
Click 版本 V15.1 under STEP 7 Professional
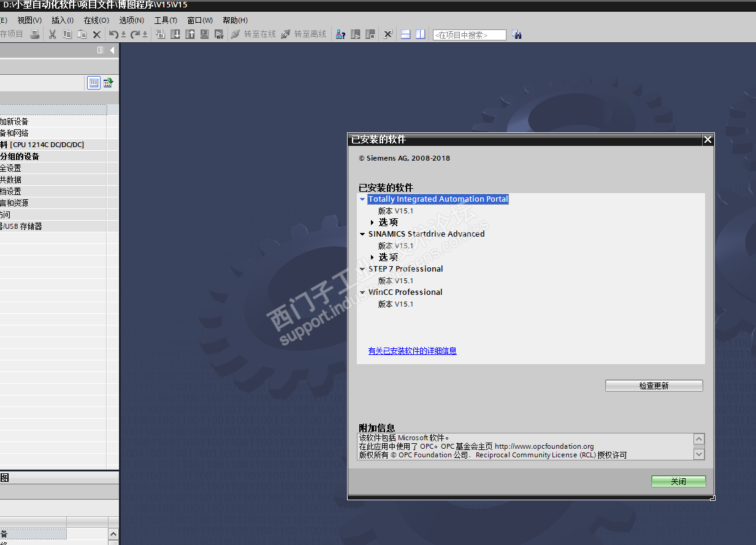pos(395,281)
